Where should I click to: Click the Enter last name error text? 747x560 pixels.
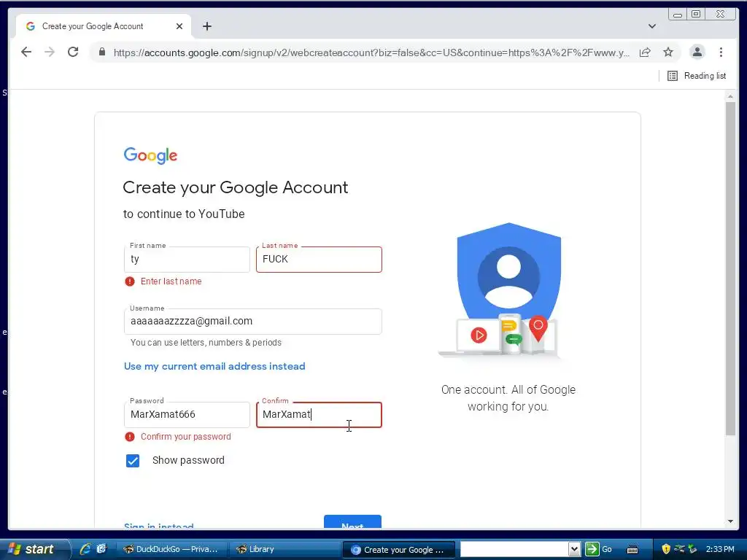171,281
